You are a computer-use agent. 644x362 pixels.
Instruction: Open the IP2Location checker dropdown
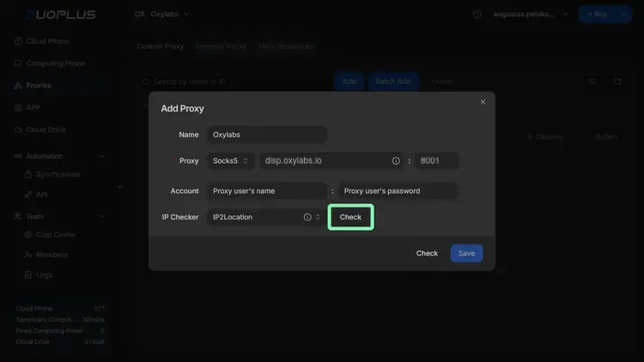(x=265, y=217)
